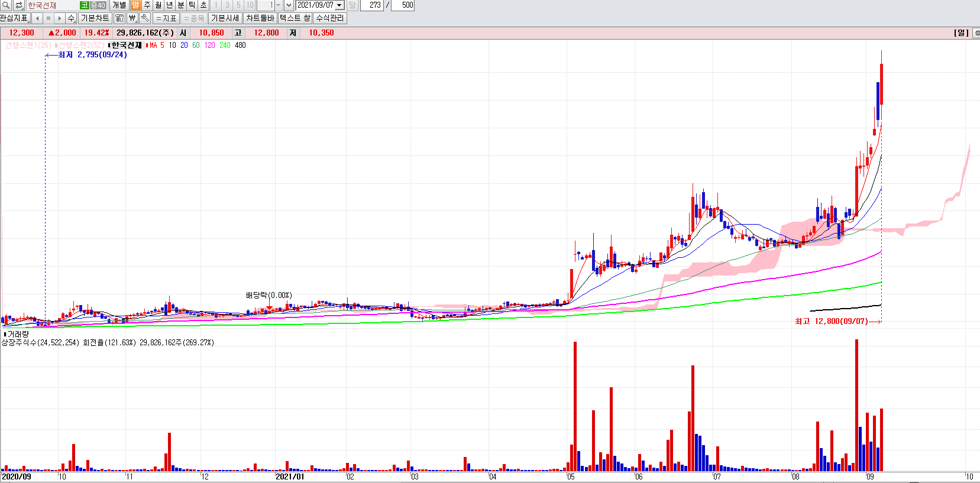Open the 기본차트 template dropdown
This screenshot has width=980, height=483.
95,18
